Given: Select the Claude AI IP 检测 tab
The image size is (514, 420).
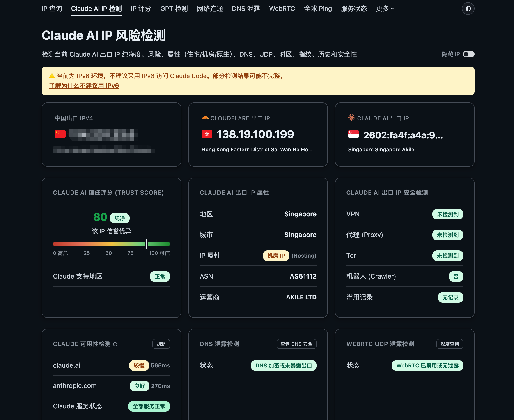Looking at the screenshot, I should [96, 9].
